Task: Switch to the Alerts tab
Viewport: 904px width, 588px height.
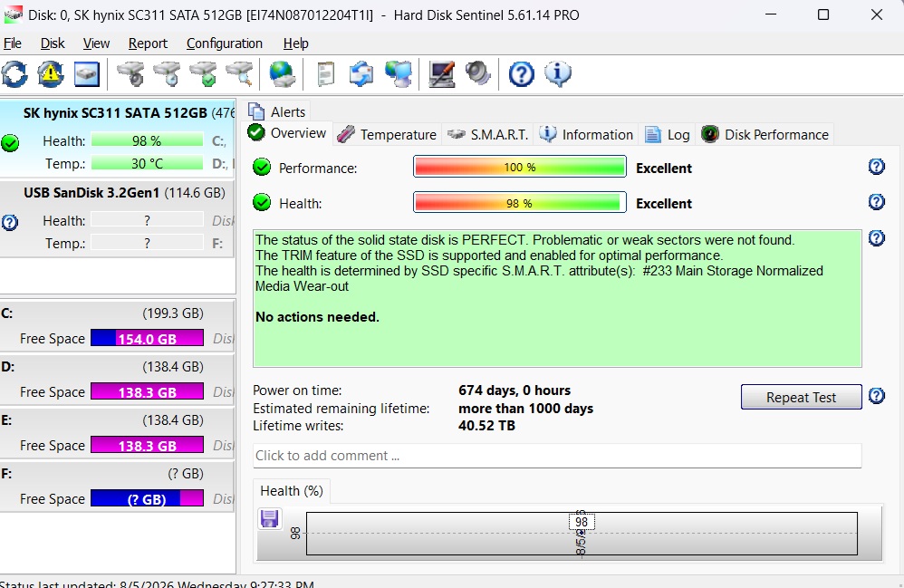Action: click(277, 111)
